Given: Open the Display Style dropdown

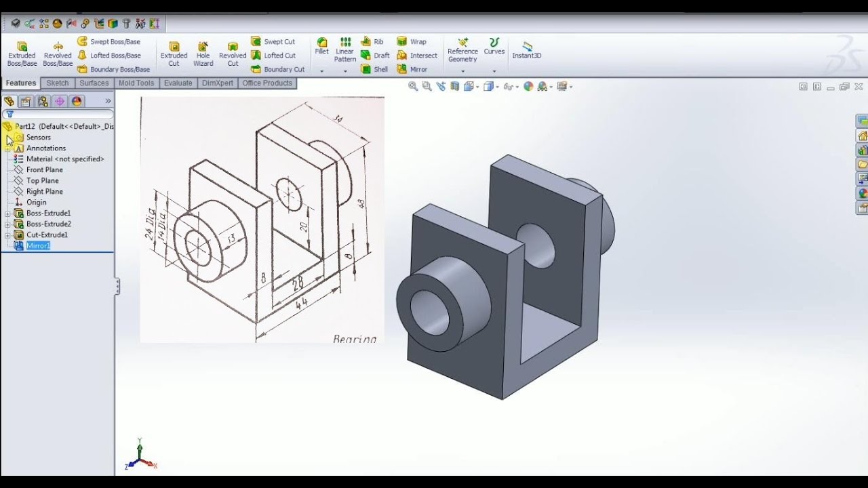Looking at the screenshot, I should pyautogui.click(x=498, y=87).
